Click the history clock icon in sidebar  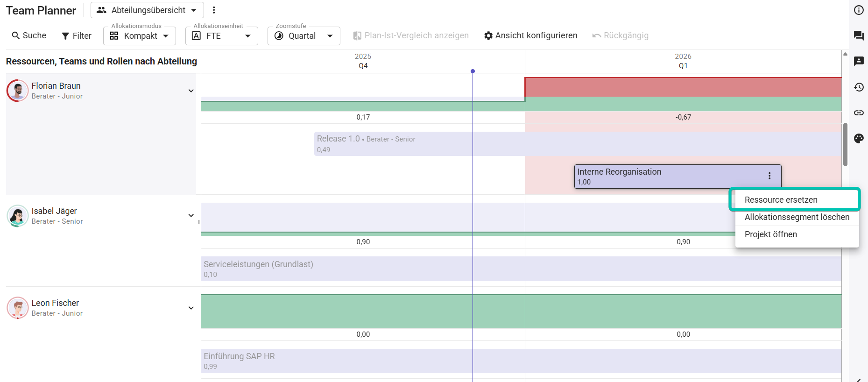(x=859, y=87)
